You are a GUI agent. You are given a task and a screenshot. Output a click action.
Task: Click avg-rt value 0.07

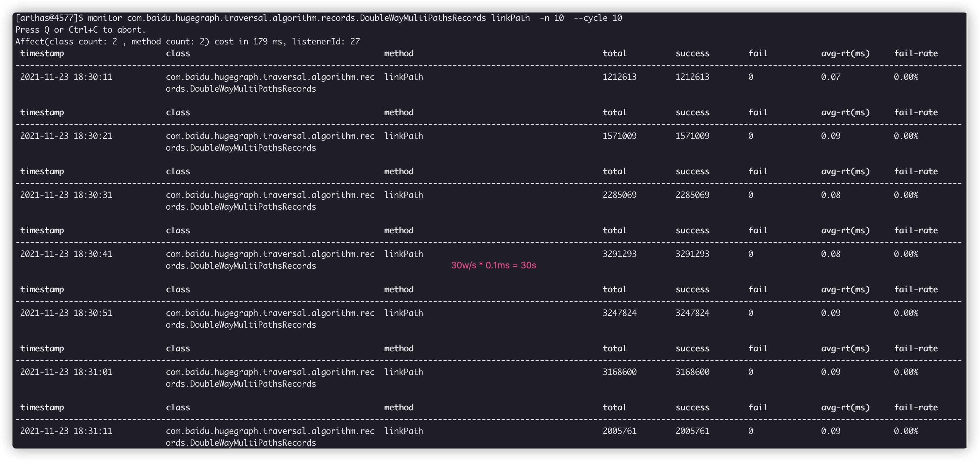[831, 77]
